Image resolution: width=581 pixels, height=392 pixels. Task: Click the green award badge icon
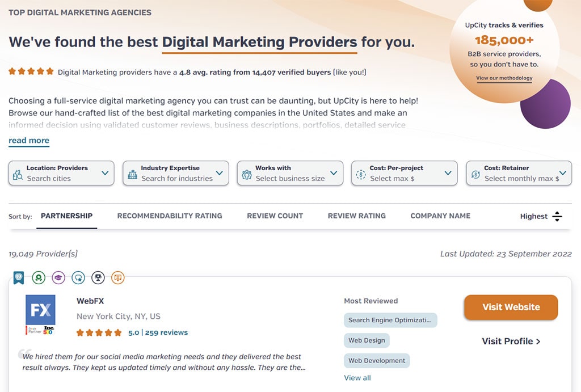[39, 278]
